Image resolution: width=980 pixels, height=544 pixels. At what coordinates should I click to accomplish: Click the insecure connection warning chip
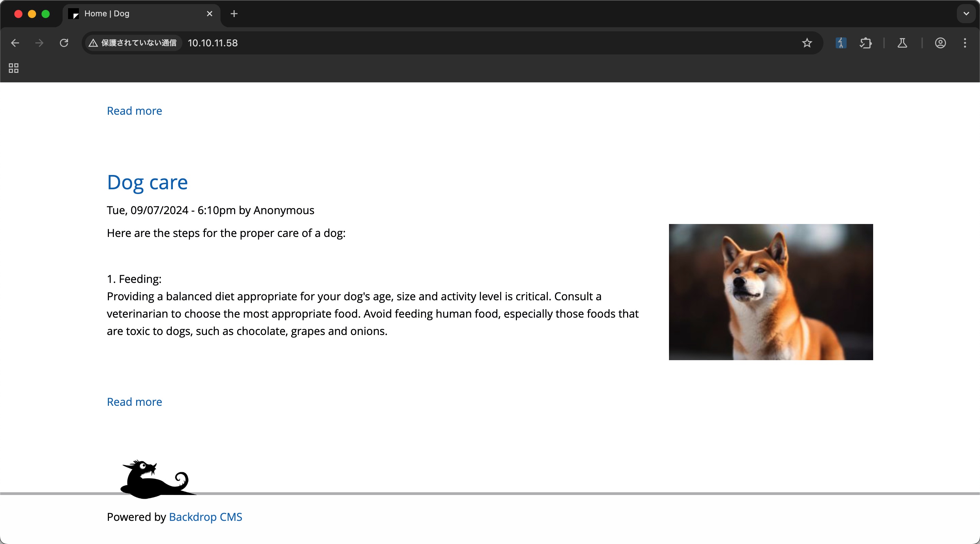pyautogui.click(x=133, y=43)
